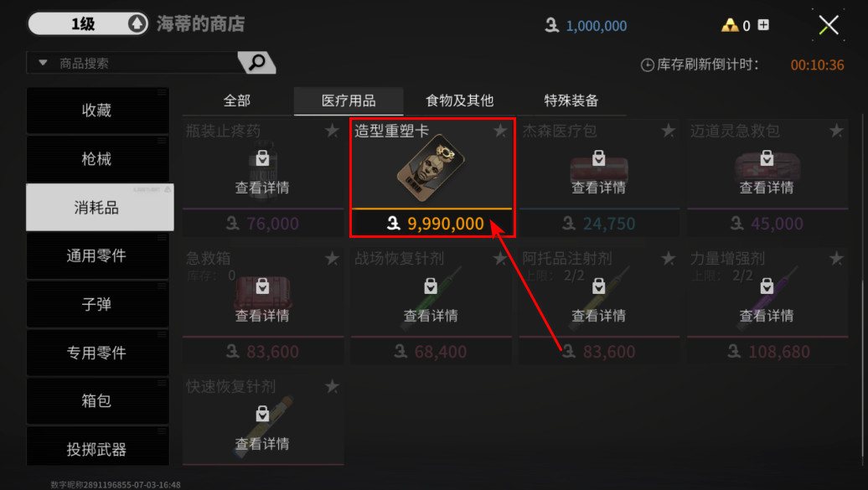This screenshot has height=490, width=868.
Task: Open the 子弹 category
Action: [x=97, y=304]
